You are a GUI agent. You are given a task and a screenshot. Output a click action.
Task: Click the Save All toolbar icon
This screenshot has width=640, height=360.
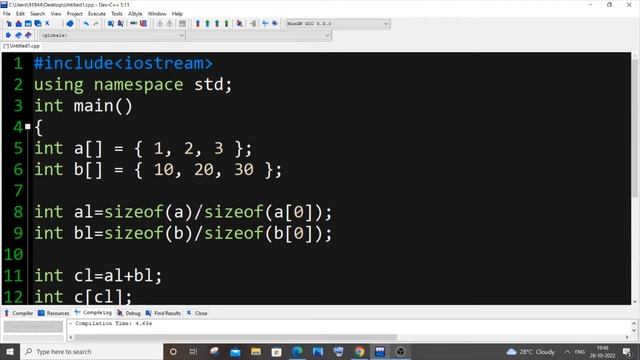point(38,24)
